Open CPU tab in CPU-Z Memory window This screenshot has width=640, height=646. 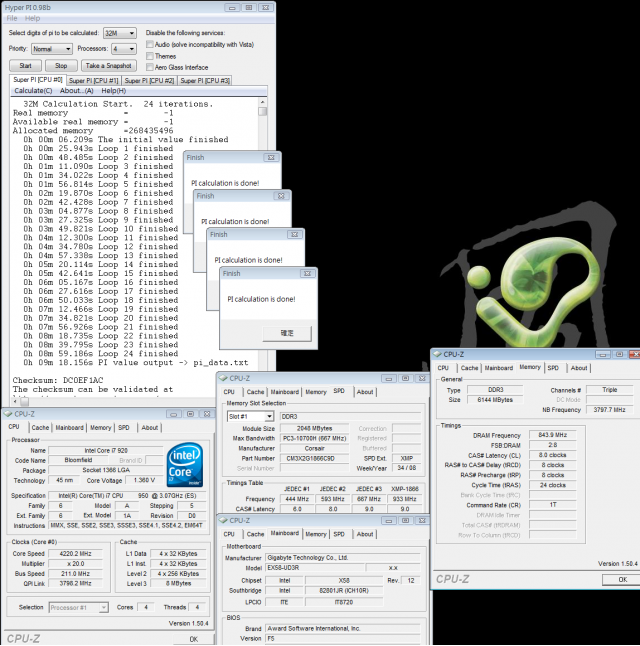coord(443,368)
